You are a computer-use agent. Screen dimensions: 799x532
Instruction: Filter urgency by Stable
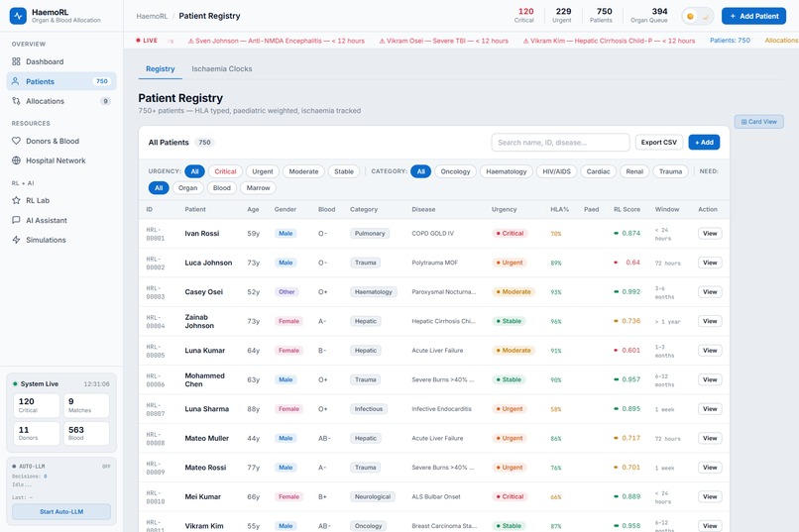pos(344,171)
